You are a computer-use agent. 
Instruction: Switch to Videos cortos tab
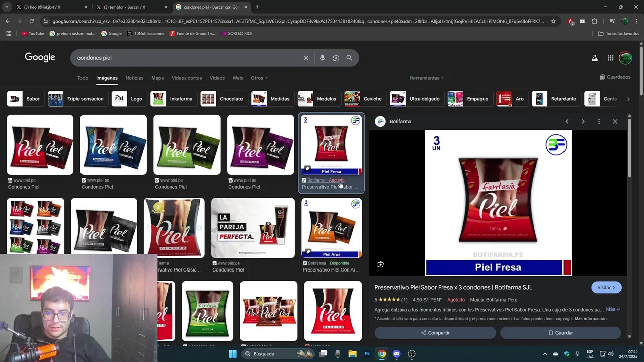pyautogui.click(x=187, y=78)
